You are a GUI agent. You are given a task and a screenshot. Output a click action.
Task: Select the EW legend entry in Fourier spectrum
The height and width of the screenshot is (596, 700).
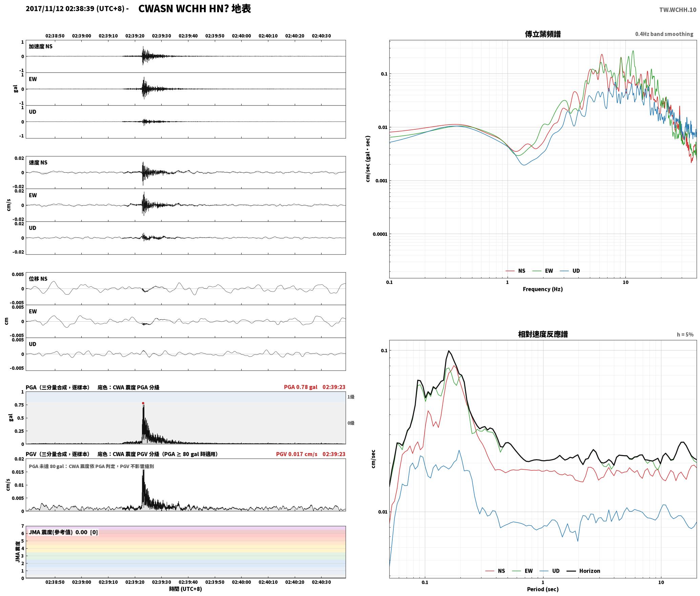[543, 271]
